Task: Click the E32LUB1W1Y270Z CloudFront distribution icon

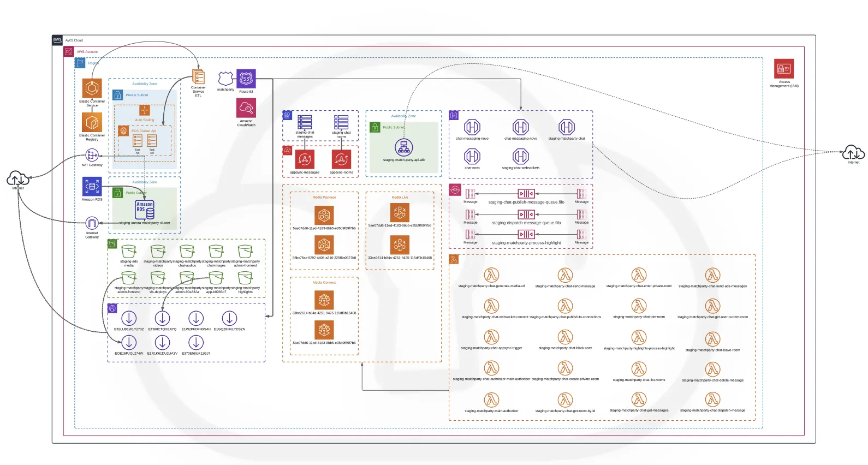Action: pyautogui.click(x=129, y=318)
